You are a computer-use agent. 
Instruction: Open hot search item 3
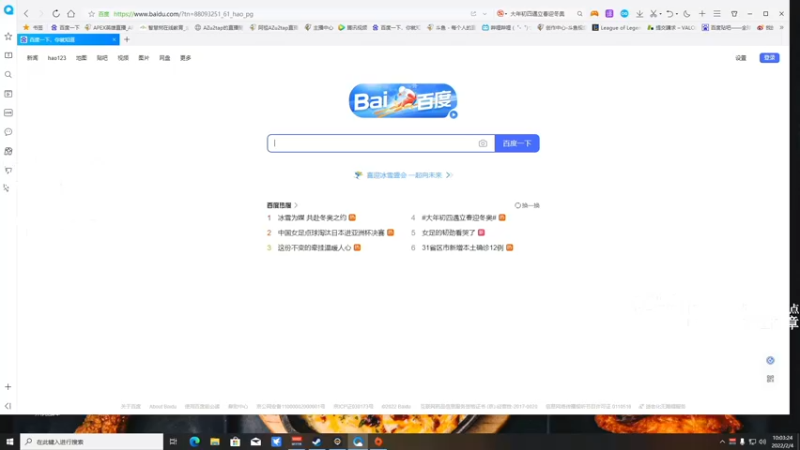(314, 247)
